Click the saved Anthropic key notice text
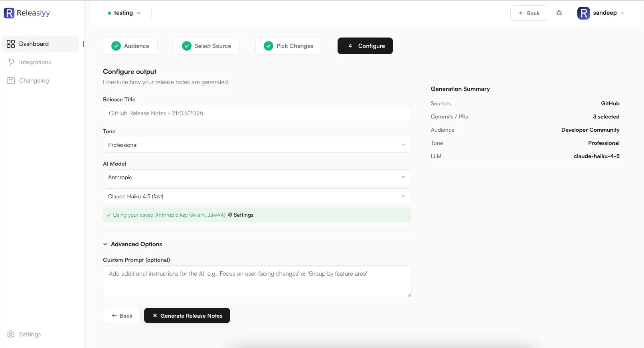Viewport: 644px width, 348px height. (169, 215)
